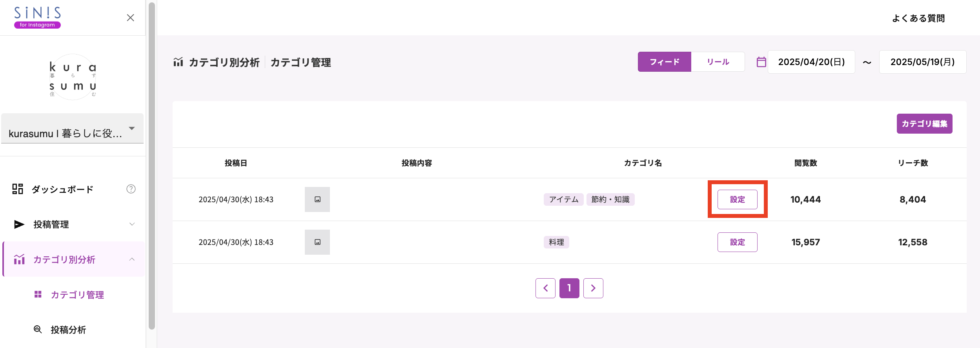The image size is (980, 348).
Task: Expand the 投稿管理 menu chevron
Action: (132, 224)
